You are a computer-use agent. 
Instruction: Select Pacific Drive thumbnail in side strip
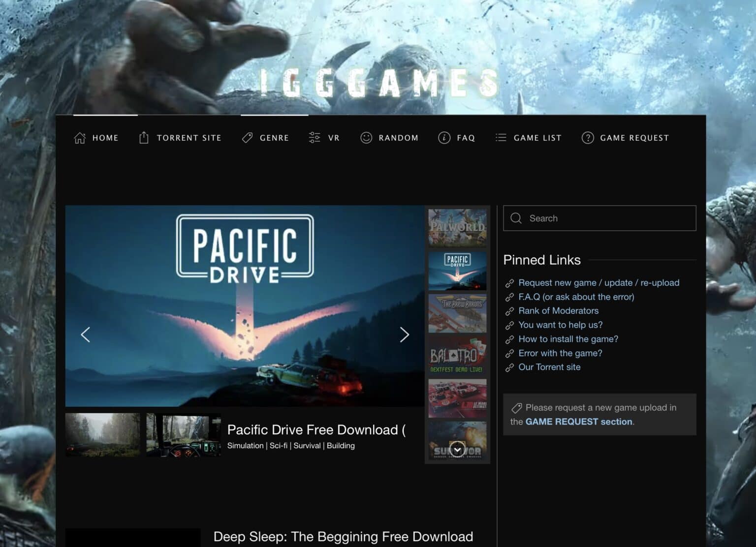click(457, 271)
